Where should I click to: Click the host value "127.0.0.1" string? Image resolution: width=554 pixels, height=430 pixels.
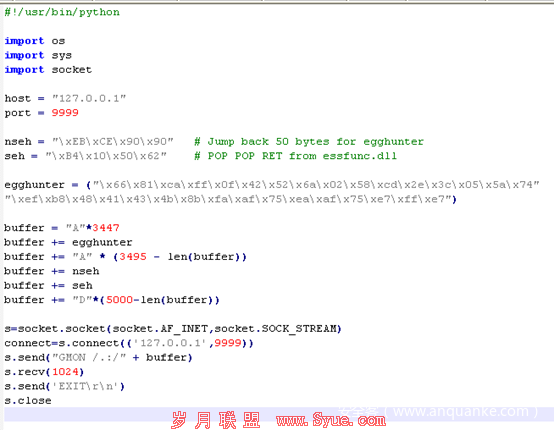pyautogui.click(x=89, y=98)
